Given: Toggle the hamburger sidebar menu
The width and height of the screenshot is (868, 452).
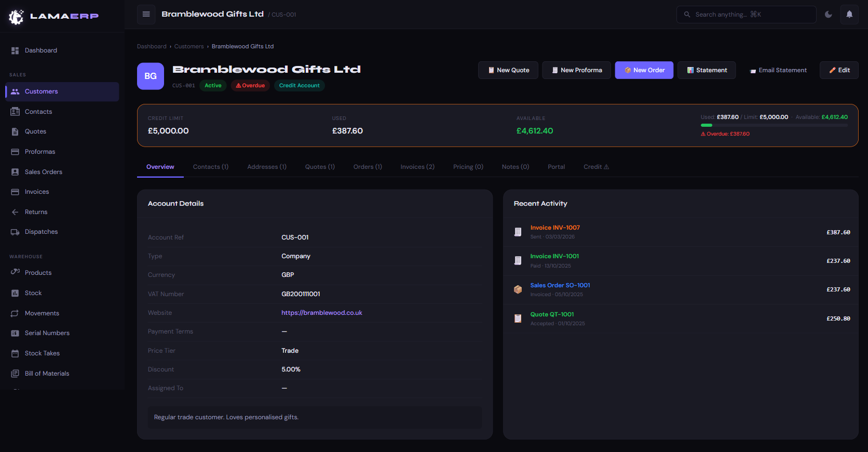Looking at the screenshot, I should tap(146, 14).
